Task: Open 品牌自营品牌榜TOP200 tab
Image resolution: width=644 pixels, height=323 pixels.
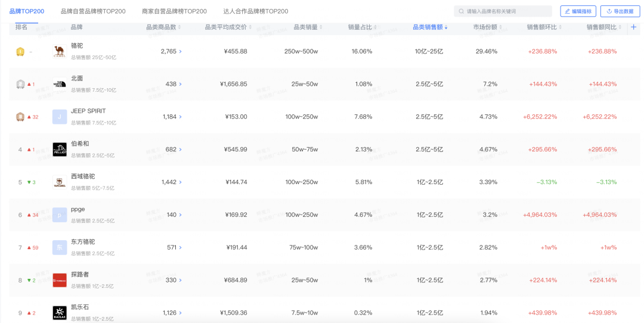Action: [x=93, y=11]
